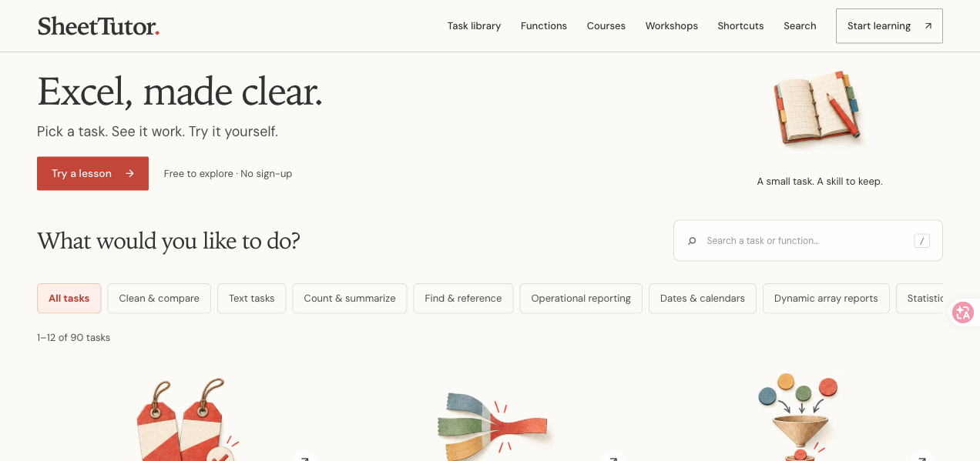
Task: Select the All tasks filter chip
Action: [69, 299]
